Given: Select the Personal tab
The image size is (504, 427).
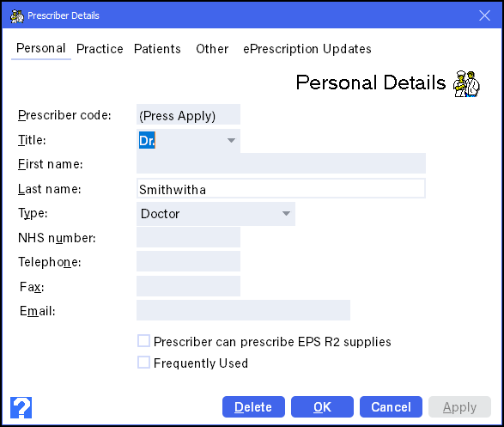Looking at the screenshot, I should pyautogui.click(x=41, y=49).
